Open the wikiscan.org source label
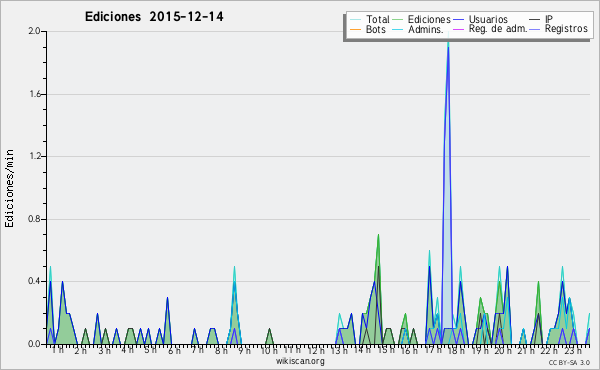Image resolution: width=600 pixels, height=370 pixels. click(x=300, y=361)
